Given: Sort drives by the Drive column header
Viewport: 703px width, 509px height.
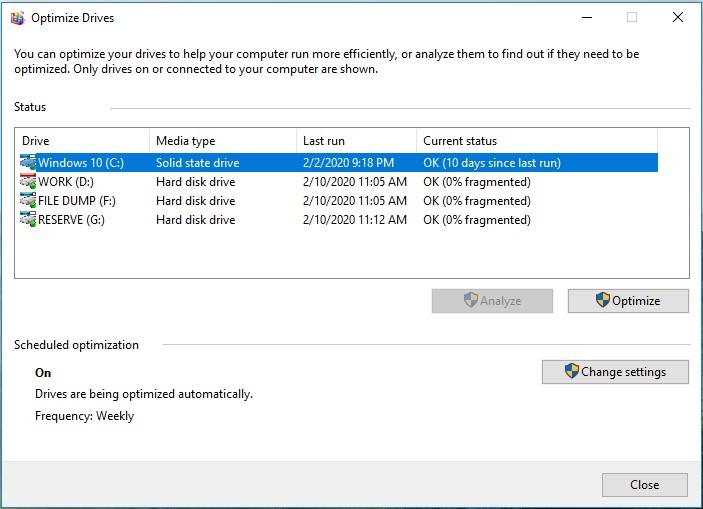Looking at the screenshot, I should coord(82,141).
